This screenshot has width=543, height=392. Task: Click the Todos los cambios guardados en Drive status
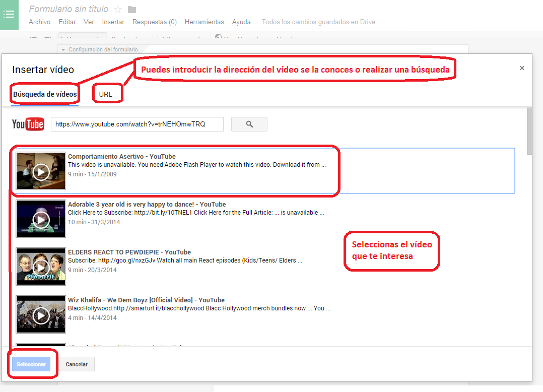[x=318, y=22]
